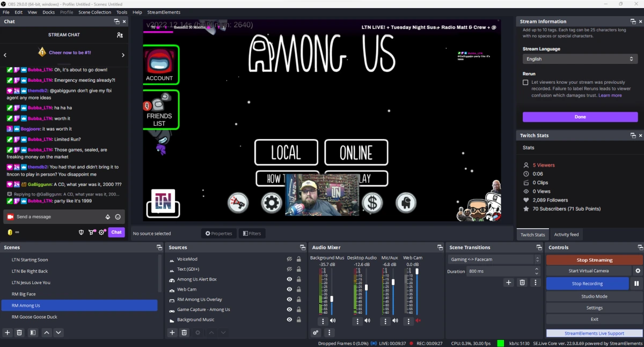The width and height of the screenshot is (644, 347).
Task: Open the channel points shield icon
Action: pyautogui.click(x=82, y=232)
